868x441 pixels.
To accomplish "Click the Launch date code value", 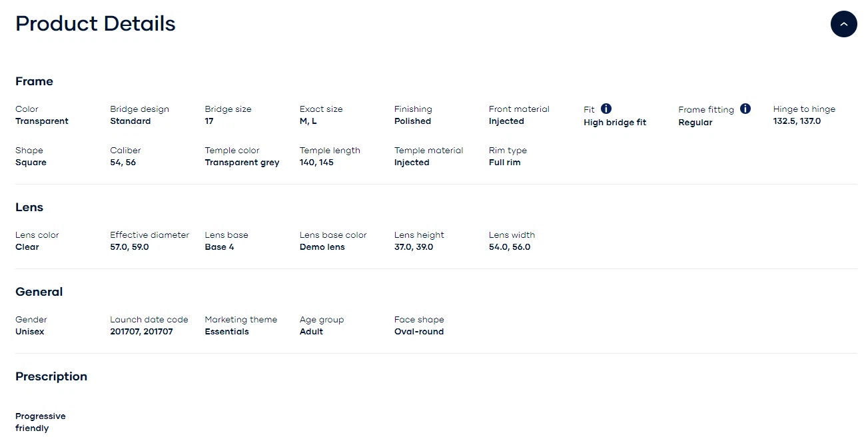I will [x=141, y=332].
